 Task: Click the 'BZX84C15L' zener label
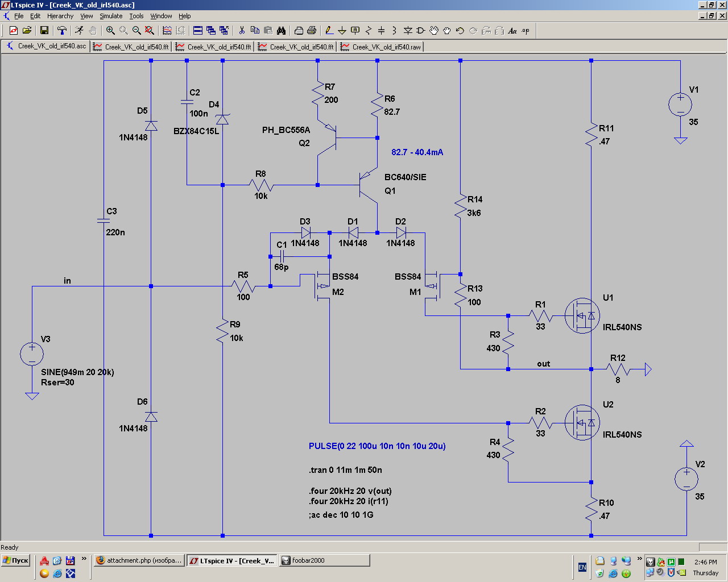point(196,131)
